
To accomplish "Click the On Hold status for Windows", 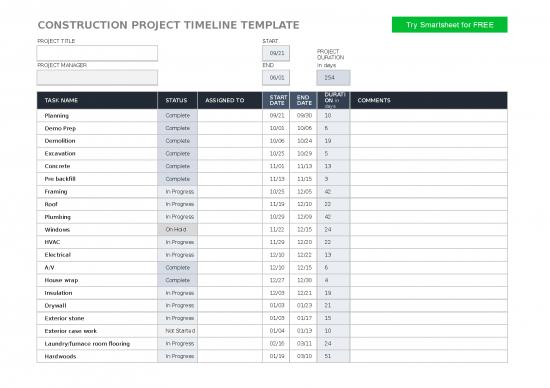I will click(177, 229).
